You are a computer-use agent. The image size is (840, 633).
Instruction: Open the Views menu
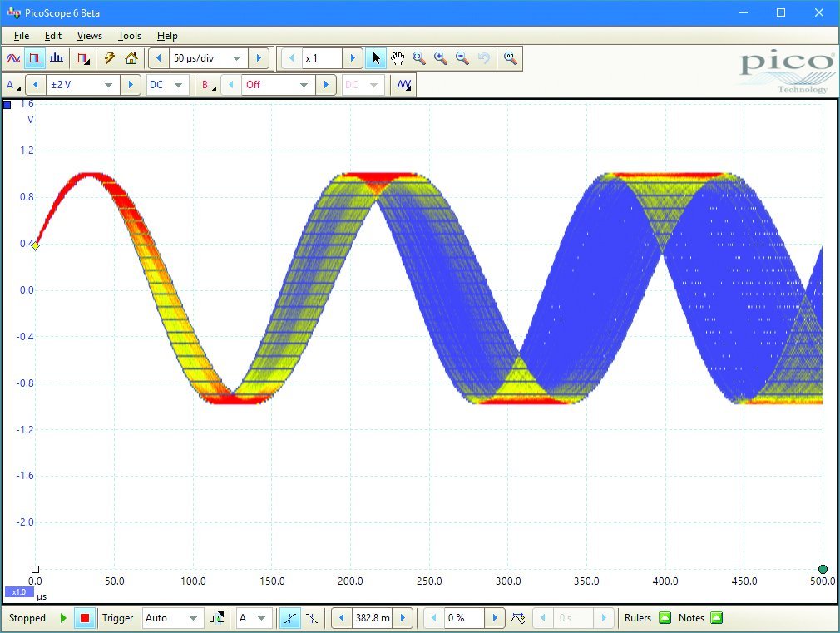point(90,36)
